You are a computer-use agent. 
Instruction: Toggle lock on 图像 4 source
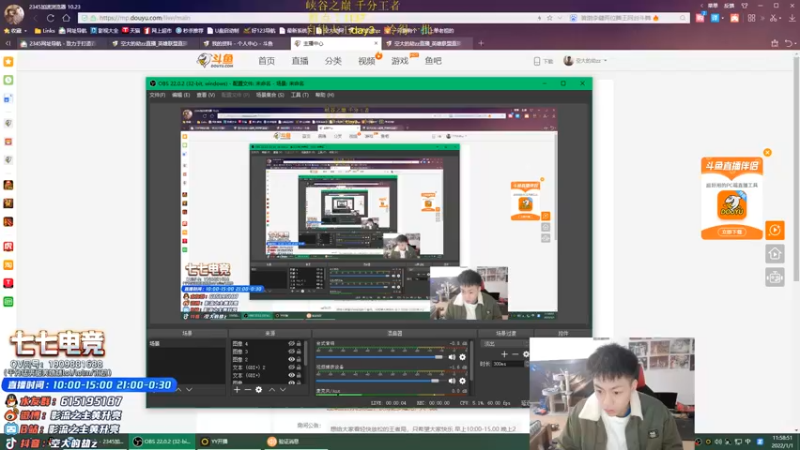[x=299, y=344]
